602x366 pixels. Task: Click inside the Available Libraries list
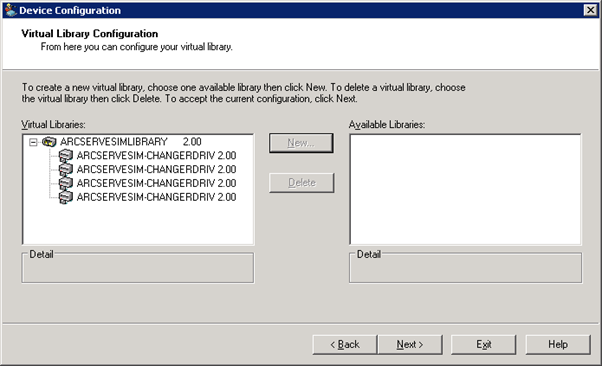pos(465,189)
